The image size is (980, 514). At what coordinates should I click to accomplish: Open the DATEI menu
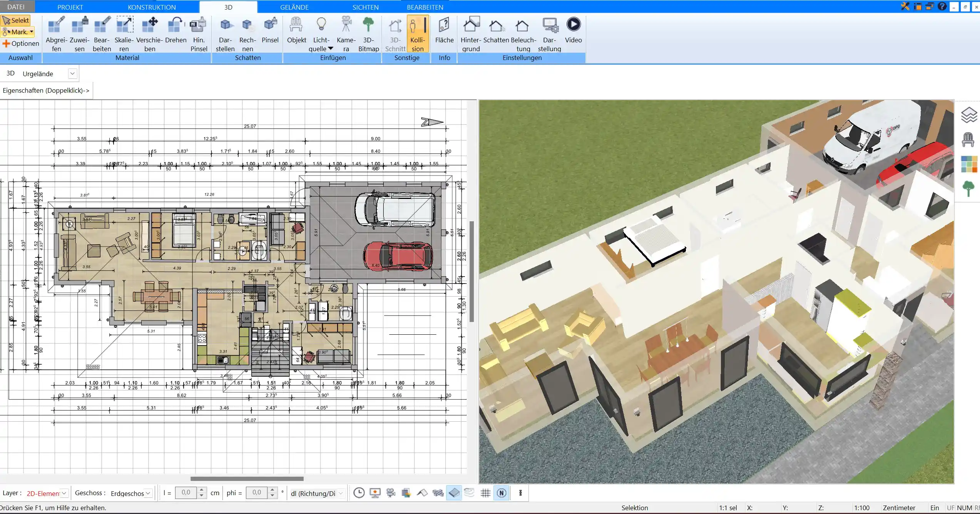pyautogui.click(x=16, y=7)
